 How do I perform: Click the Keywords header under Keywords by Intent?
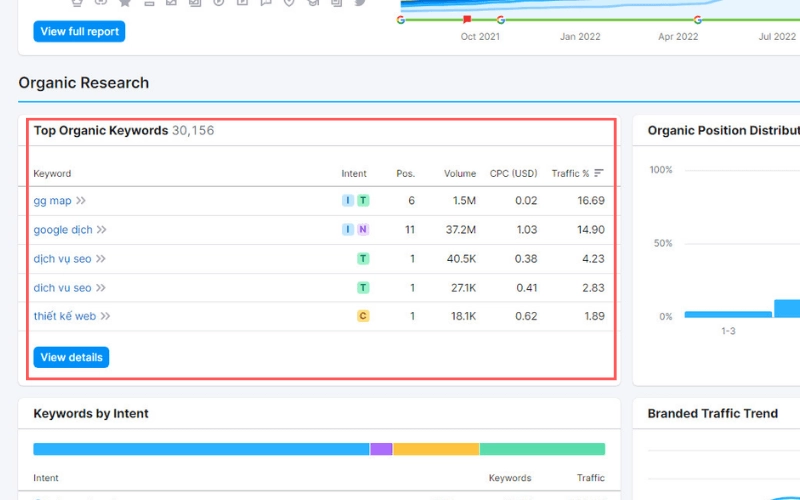point(510,478)
